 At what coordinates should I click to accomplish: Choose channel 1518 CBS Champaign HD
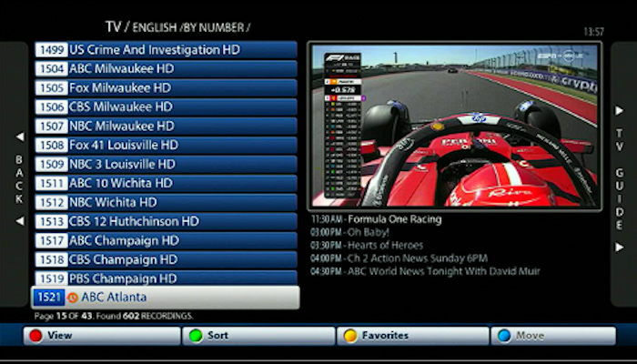pyautogui.click(x=166, y=260)
